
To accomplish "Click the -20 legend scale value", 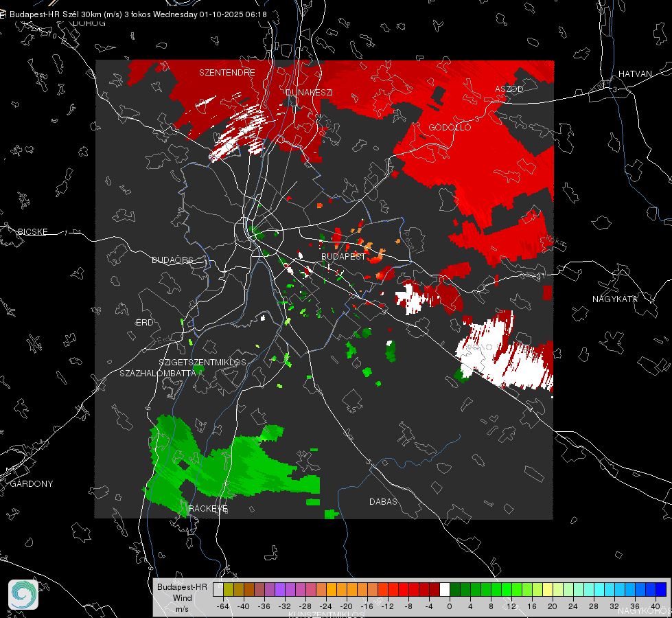I will tap(346, 606).
